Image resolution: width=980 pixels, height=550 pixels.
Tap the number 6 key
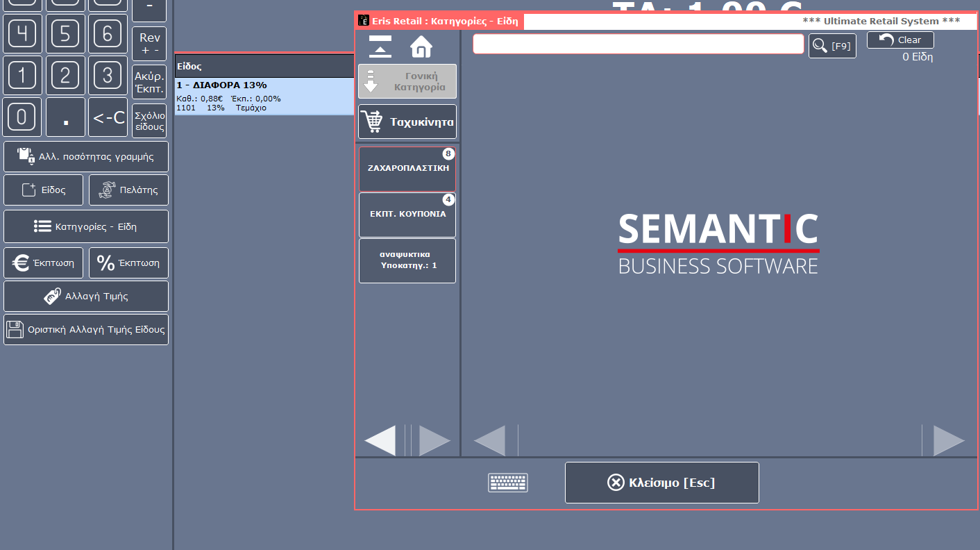coord(108,34)
